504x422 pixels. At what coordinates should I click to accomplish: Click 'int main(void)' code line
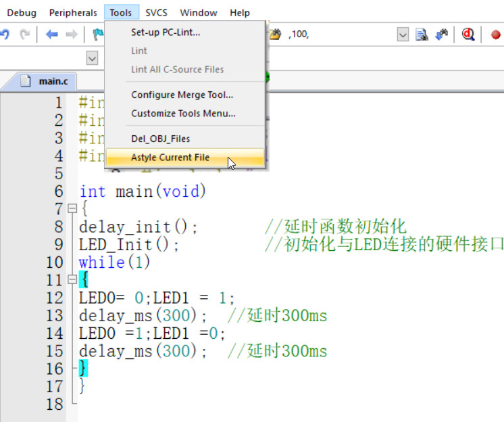(143, 191)
